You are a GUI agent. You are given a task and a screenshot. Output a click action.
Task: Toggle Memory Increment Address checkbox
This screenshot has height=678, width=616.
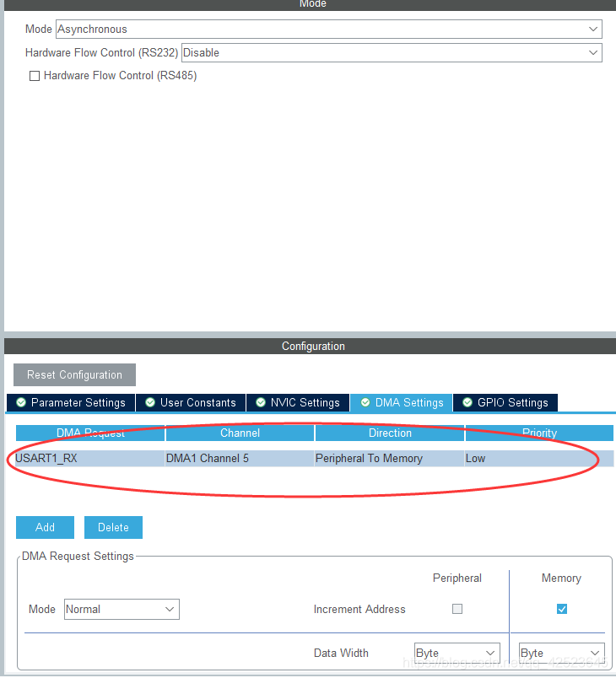click(x=562, y=609)
